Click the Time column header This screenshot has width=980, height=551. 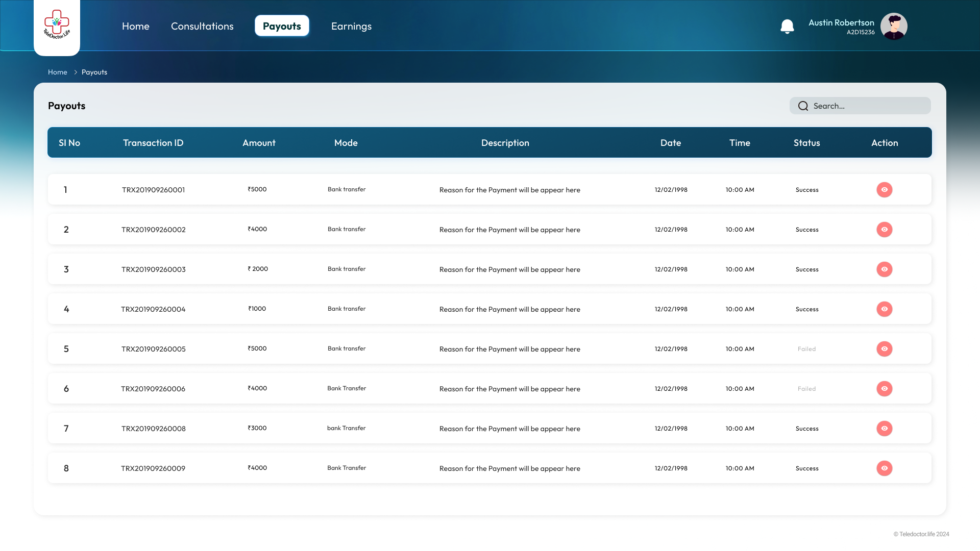(740, 143)
